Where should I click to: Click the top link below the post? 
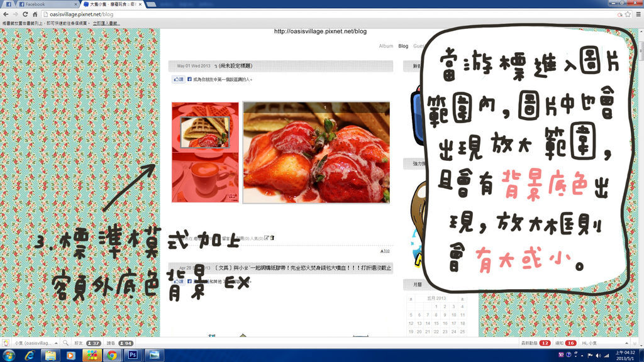pyautogui.click(x=385, y=251)
